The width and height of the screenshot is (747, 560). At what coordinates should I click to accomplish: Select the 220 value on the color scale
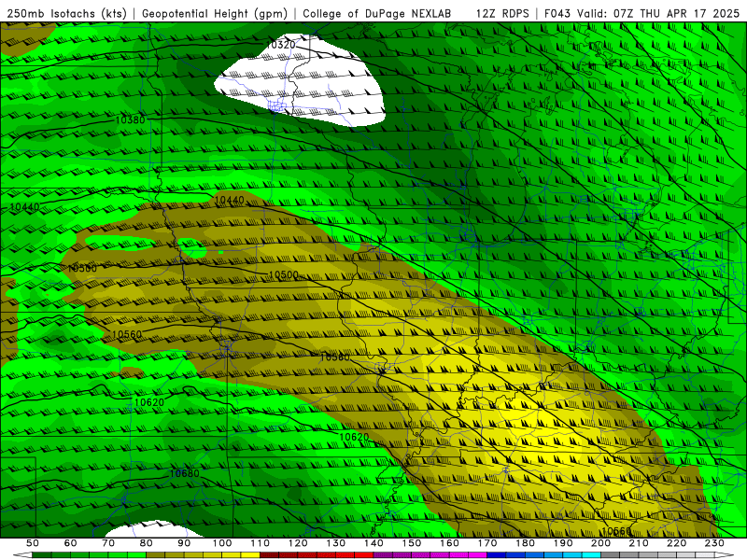676,543
